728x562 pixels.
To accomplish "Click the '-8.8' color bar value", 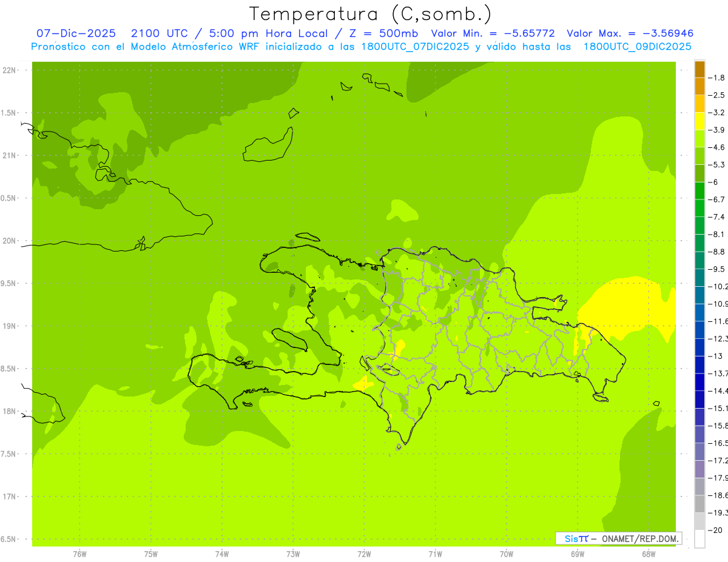I will click(x=716, y=252).
